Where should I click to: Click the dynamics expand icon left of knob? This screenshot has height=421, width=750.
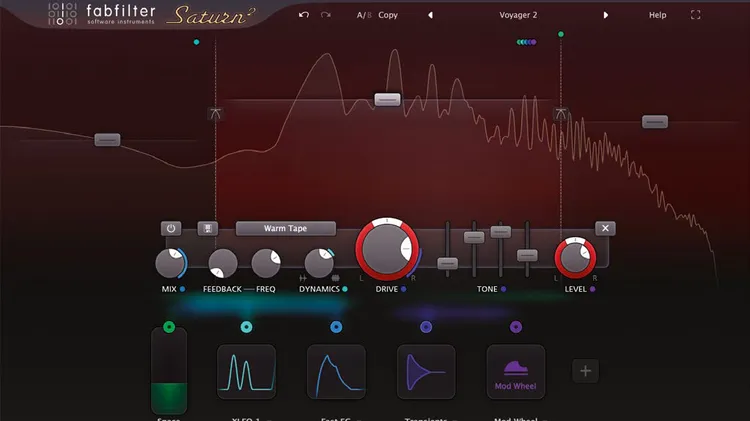[x=303, y=277]
